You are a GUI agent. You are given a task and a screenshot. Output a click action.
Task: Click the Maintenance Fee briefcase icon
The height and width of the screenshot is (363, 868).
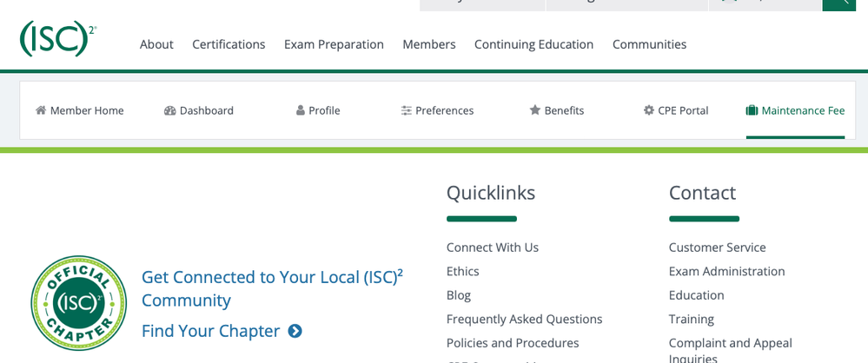[752, 110]
